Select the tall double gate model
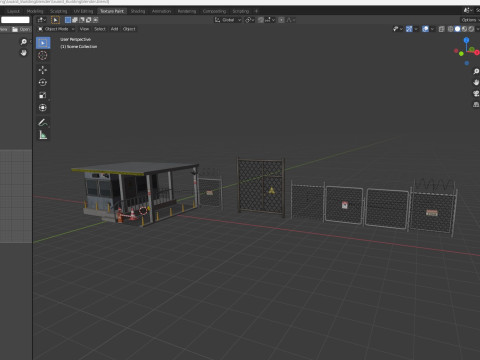480x360 pixels. click(x=261, y=187)
